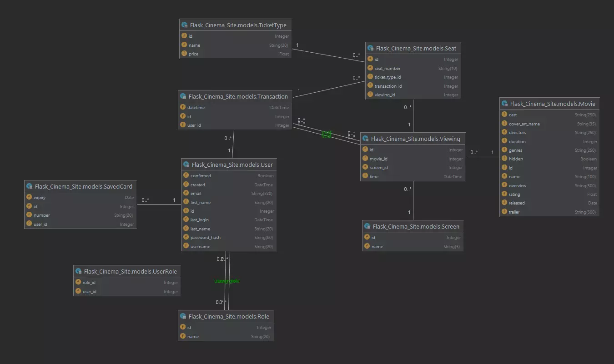Screen dimensions: 614x364
Task: Click field icon beside trailer in Movie
Action: [x=504, y=212]
